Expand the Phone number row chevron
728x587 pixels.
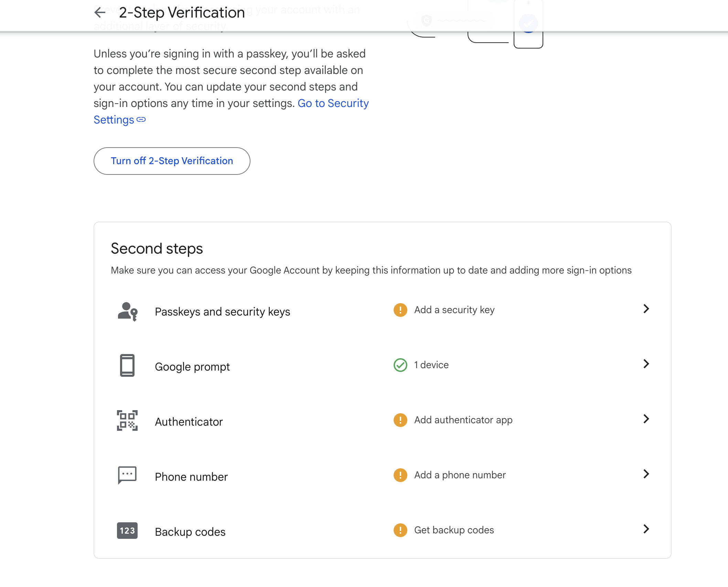[x=646, y=474]
